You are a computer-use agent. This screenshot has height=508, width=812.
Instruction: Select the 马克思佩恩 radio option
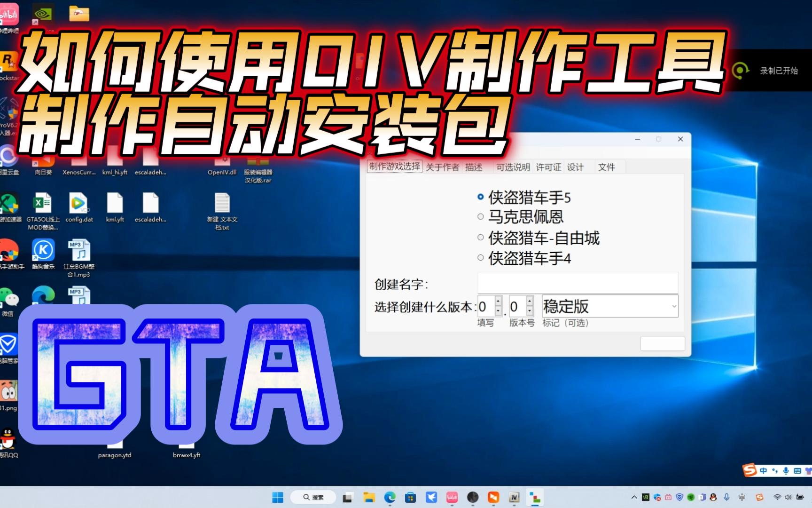[x=520, y=217]
